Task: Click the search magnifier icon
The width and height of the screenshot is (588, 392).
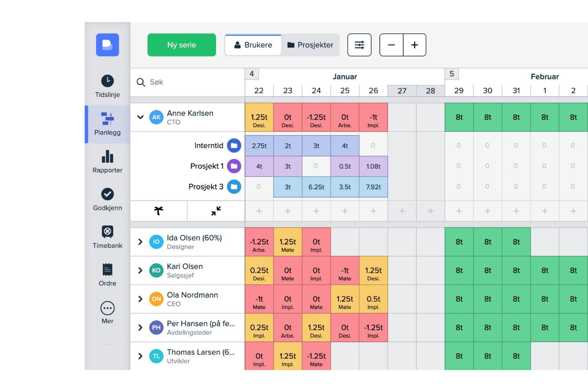Action: [141, 82]
